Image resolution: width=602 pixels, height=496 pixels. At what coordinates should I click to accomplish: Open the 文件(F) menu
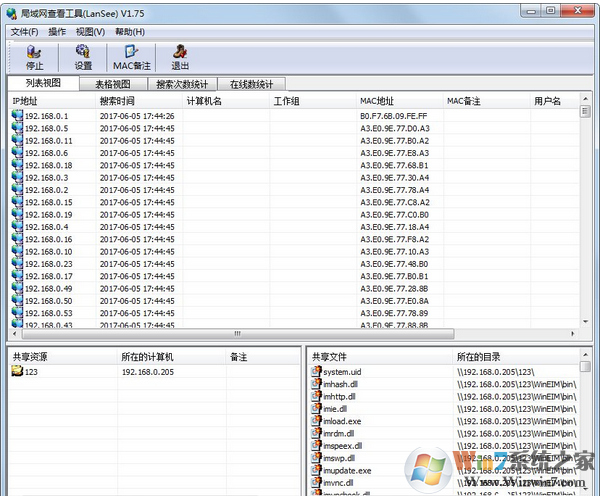(25, 32)
